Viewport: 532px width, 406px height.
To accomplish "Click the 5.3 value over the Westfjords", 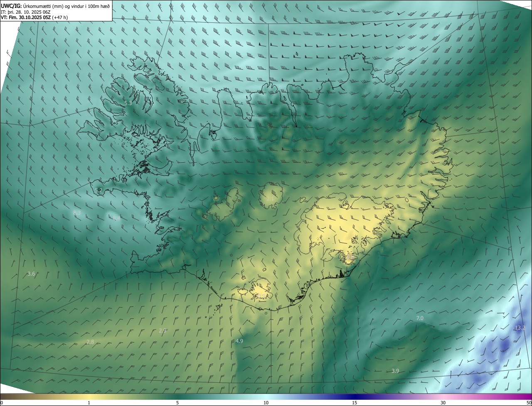I will (x=128, y=103).
